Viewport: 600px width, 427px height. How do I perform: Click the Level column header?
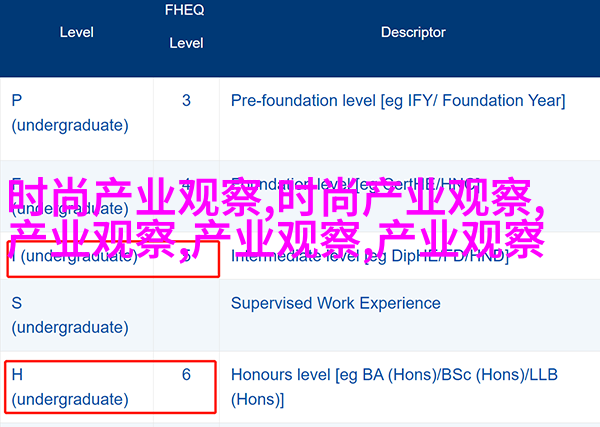(77, 32)
